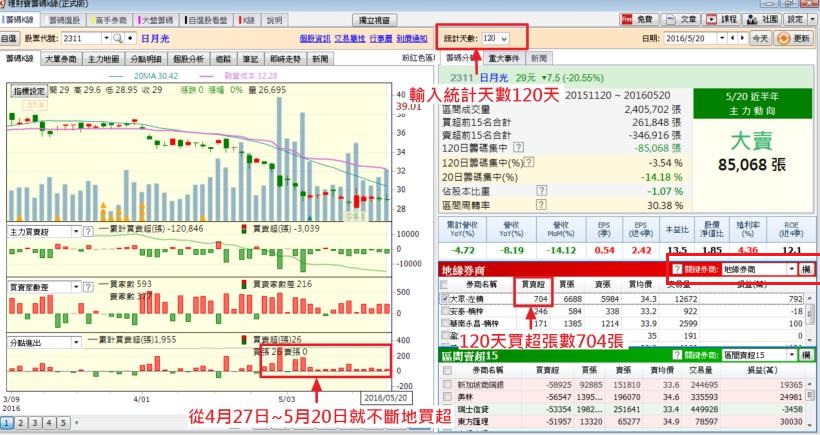Click help icon in 區間賣超15 header
Viewport: 820px width, 435px height.
[x=677, y=355]
